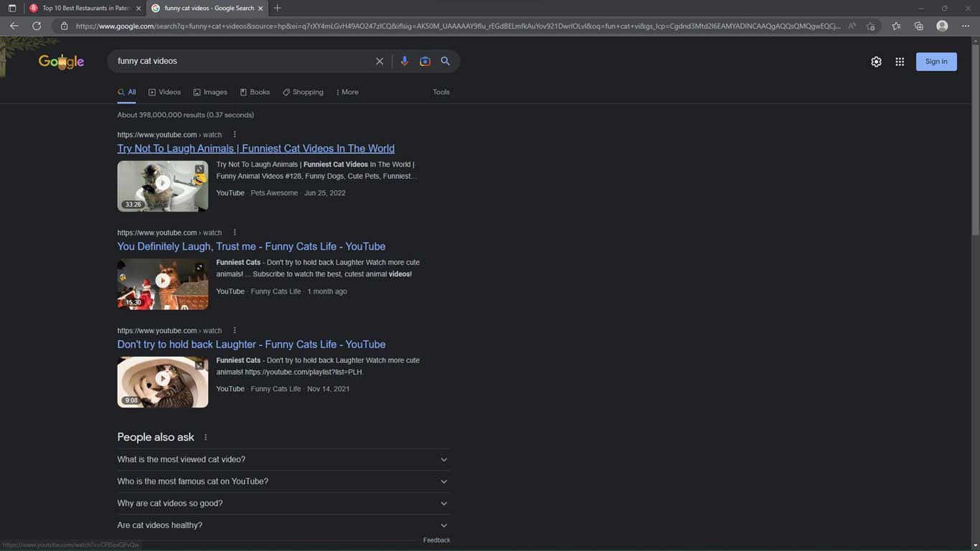Clear the search box text

pyautogui.click(x=380, y=61)
